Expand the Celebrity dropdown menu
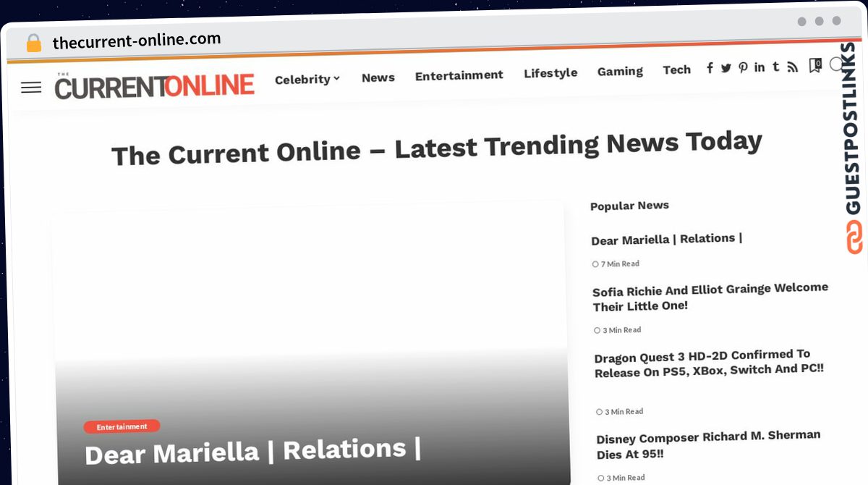 pyautogui.click(x=307, y=79)
